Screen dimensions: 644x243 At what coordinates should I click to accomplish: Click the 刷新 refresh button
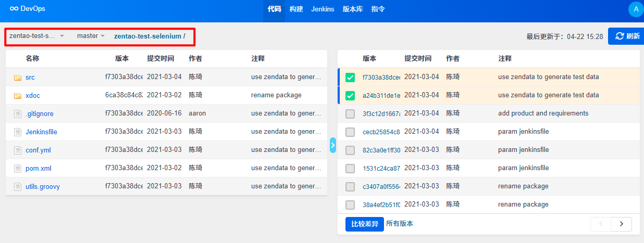click(627, 36)
